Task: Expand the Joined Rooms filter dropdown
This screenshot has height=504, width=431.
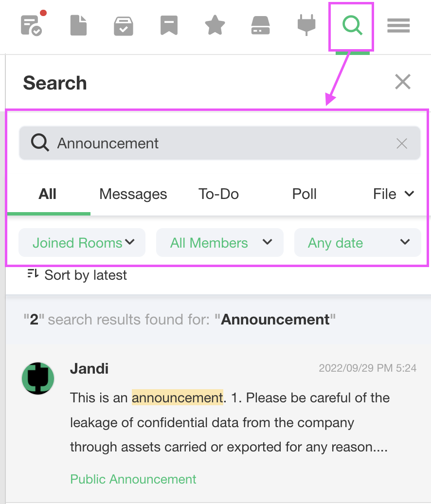Action: 82,243
